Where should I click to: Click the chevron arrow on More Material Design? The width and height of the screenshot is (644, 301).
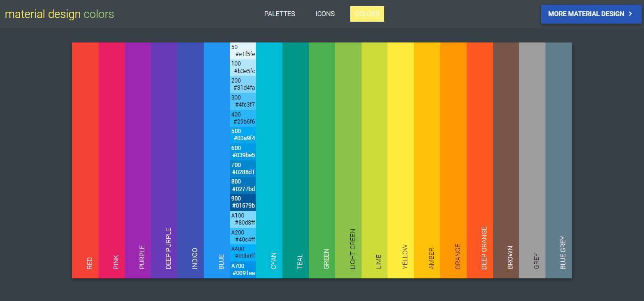click(x=630, y=14)
